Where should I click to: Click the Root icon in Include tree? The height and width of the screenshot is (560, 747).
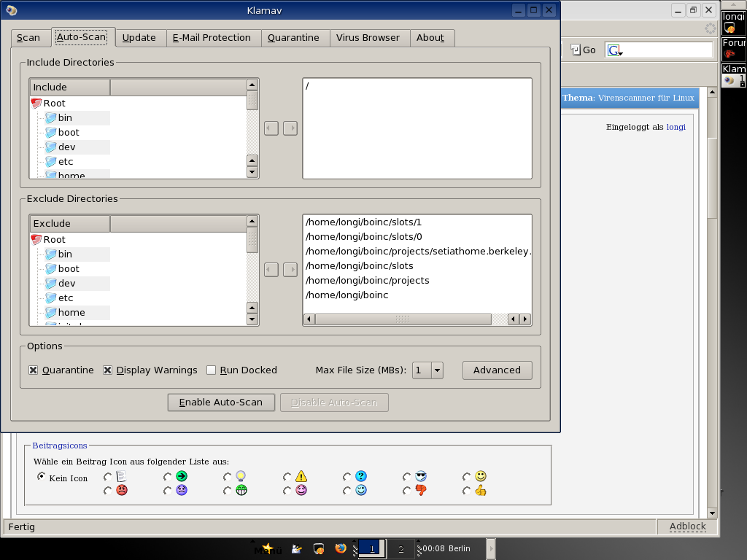pos(36,103)
